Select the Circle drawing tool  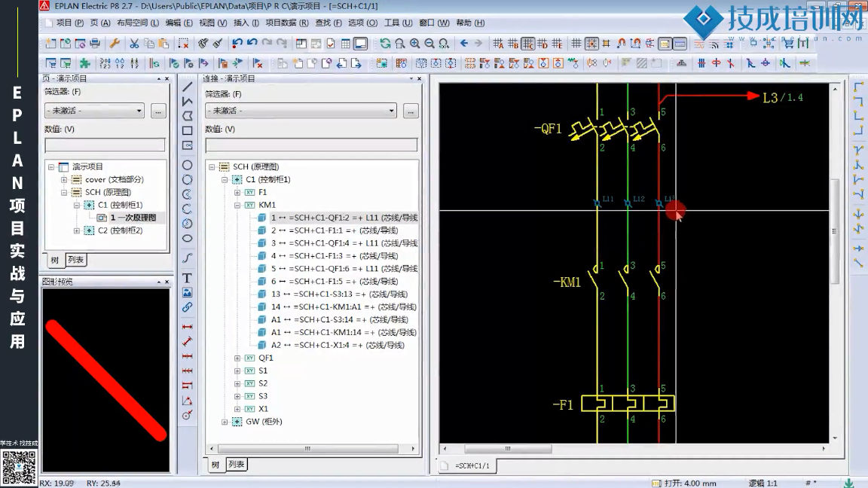coord(188,165)
